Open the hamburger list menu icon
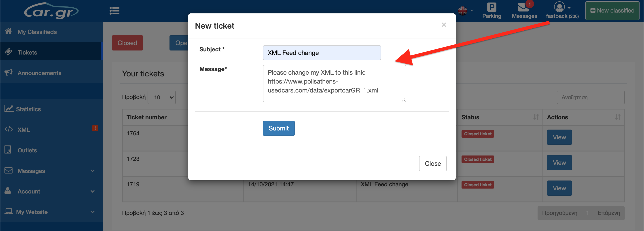The height and width of the screenshot is (231, 644). coord(114,11)
